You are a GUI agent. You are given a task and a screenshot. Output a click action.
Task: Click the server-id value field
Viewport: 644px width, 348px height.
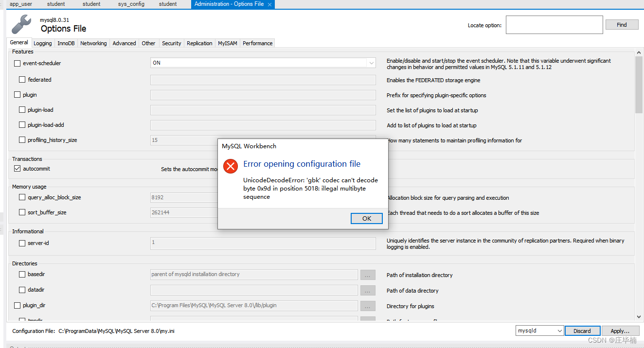[x=263, y=243]
